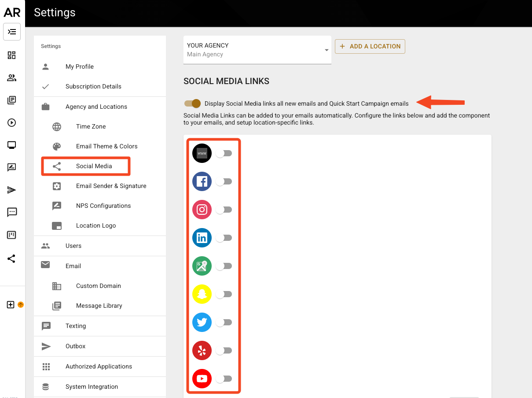Open NPS Configurations
Image resolution: width=532 pixels, height=398 pixels.
tap(100, 206)
